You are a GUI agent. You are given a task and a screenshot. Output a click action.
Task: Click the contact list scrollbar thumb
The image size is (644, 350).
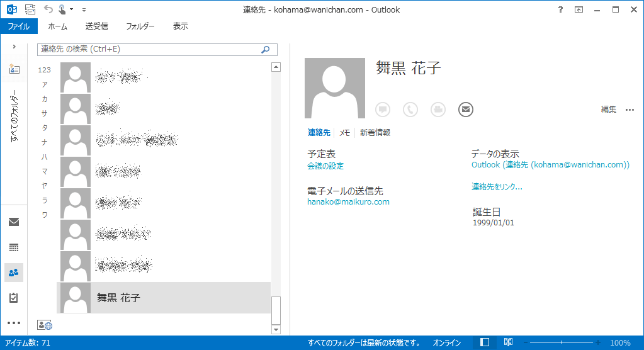(276, 310)
